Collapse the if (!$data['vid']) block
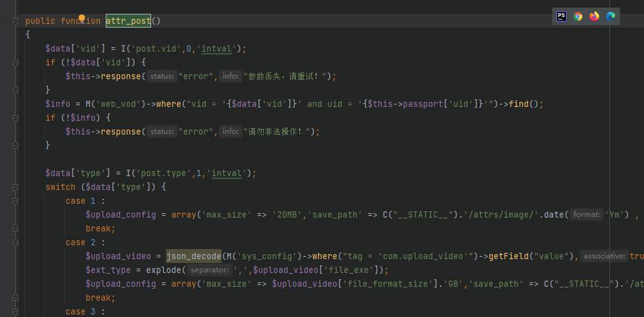The image size is (644, 317). tap(16, 63)
